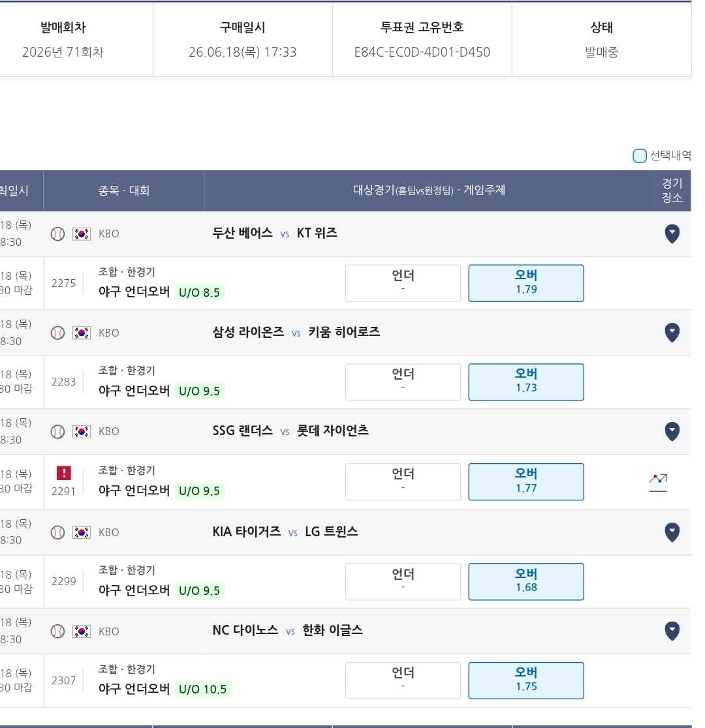Select 오버 1.77 for game 2291

point(526,482)
